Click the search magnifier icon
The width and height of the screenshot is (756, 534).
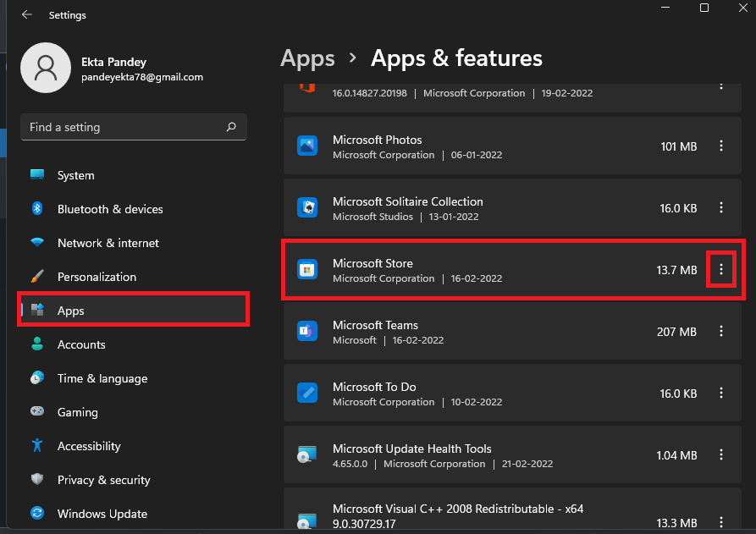click(x=231, y=127)
